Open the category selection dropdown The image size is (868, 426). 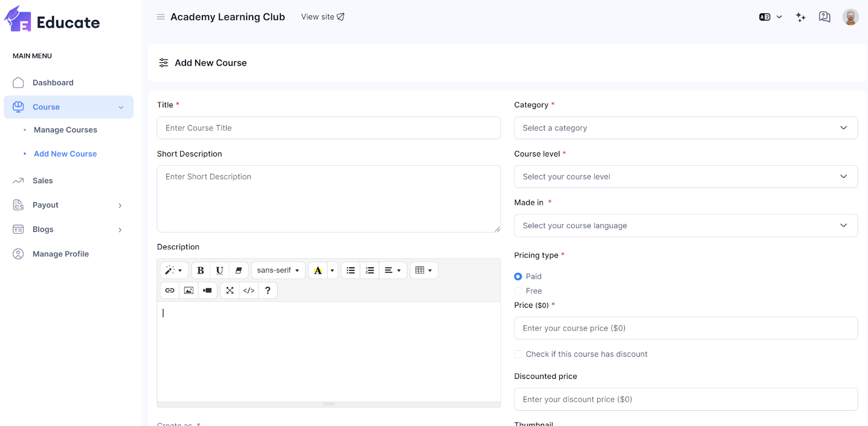pyautogui.click(x=686, y=128)
